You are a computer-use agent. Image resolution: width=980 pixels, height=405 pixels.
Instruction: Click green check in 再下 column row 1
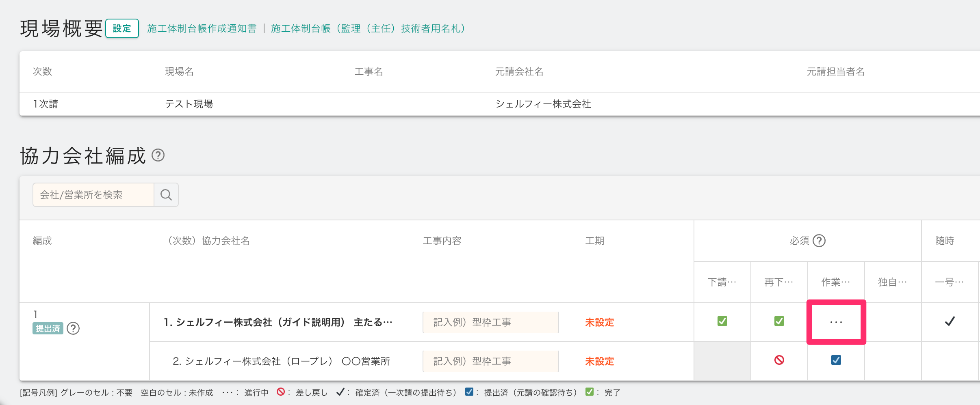click(x=779, y=321)
